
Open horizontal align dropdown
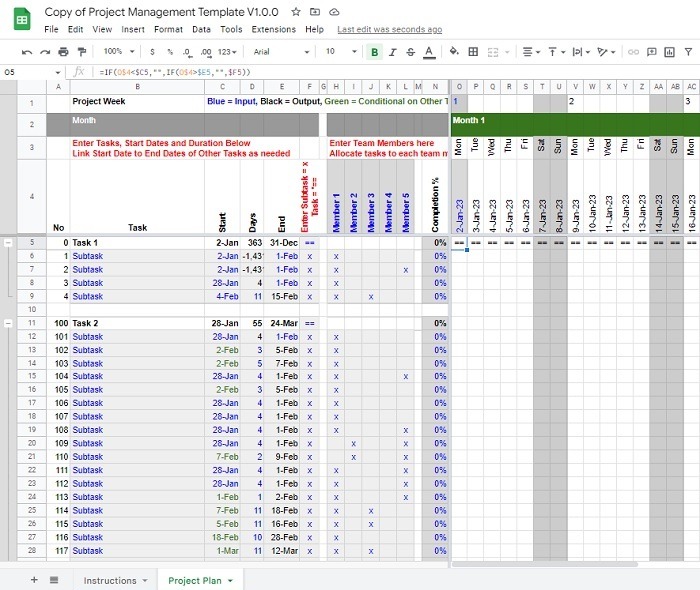pyautogui.click(x=531, y=52)
